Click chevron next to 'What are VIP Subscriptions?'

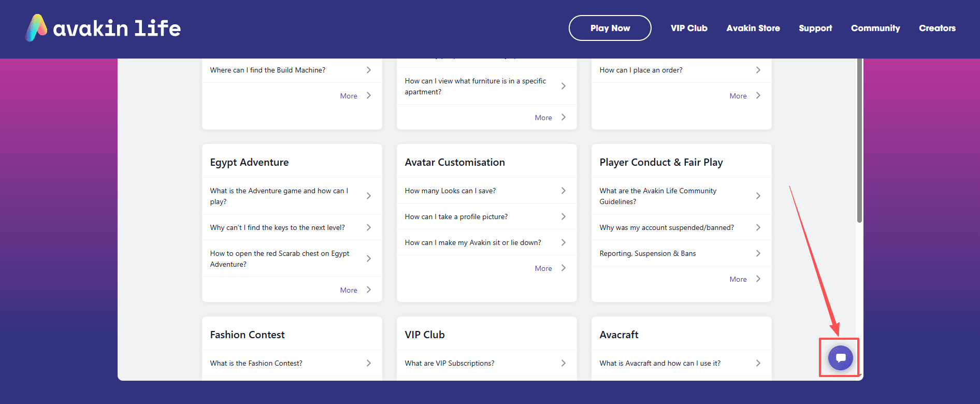[564, 363]
